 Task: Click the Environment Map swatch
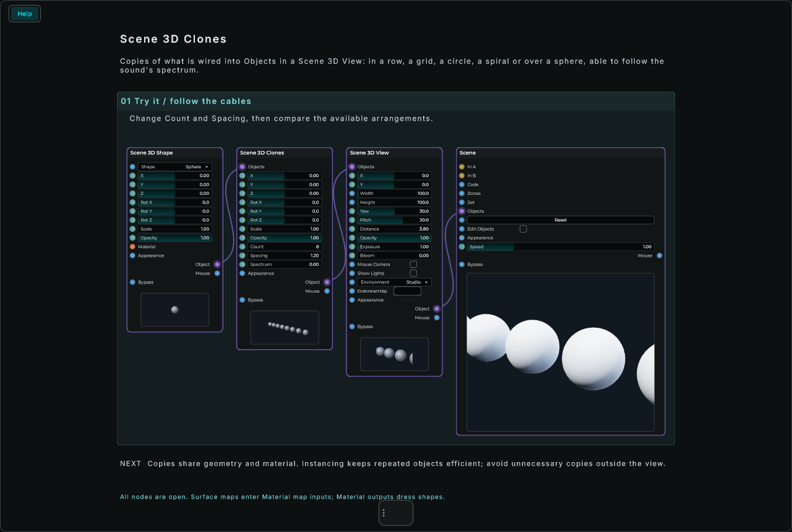(x=407, y=291)
